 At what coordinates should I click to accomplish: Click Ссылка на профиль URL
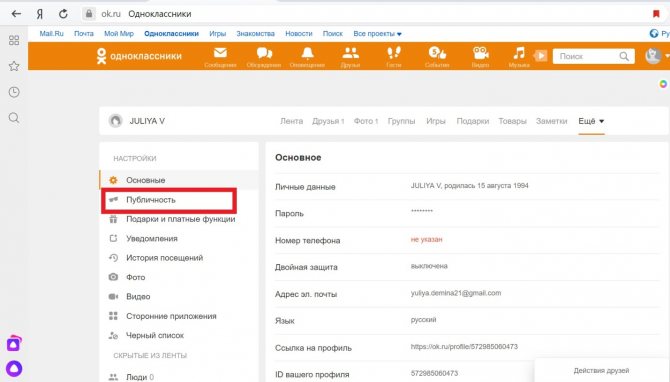click(464, 347)
